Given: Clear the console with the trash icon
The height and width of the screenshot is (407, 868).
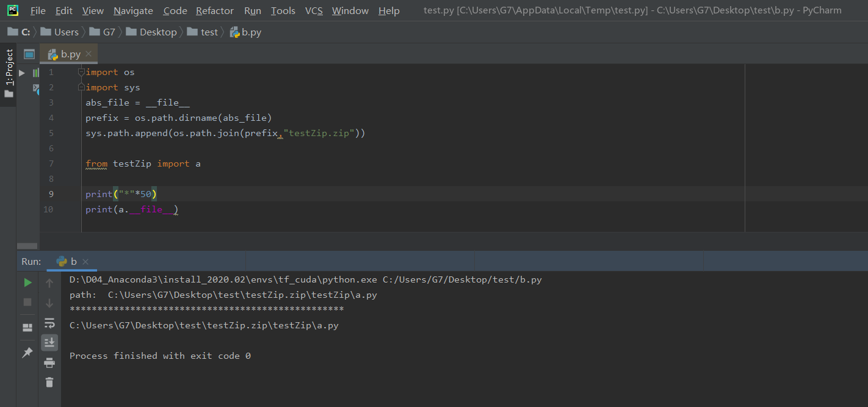Looking at the screenshot, I should coord(49,383).
